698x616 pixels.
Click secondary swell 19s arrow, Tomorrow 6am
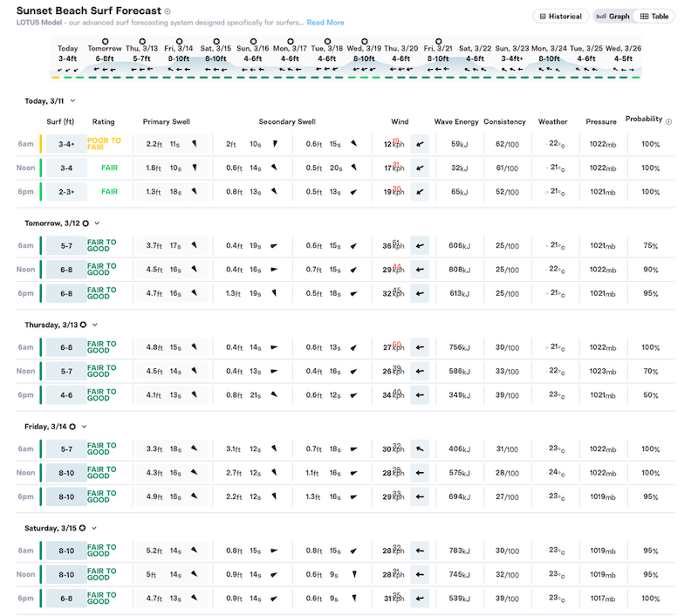click(x=274, y=246)
